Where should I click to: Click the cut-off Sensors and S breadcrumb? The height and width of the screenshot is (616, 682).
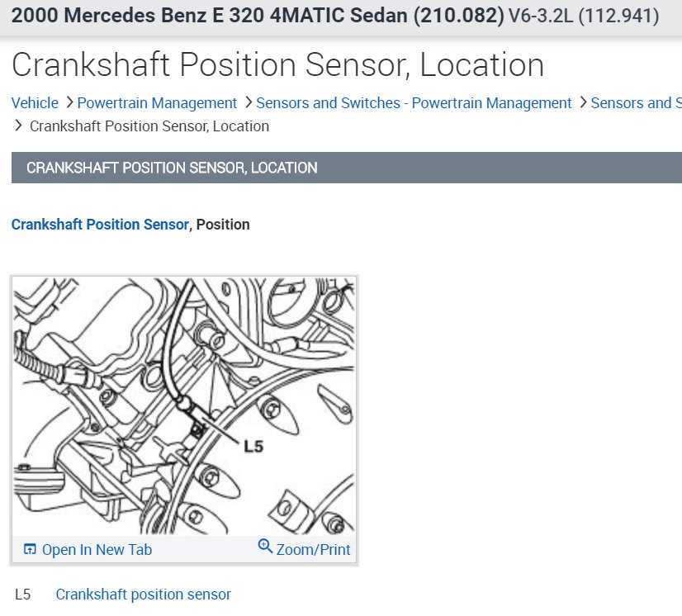point(636,103)
